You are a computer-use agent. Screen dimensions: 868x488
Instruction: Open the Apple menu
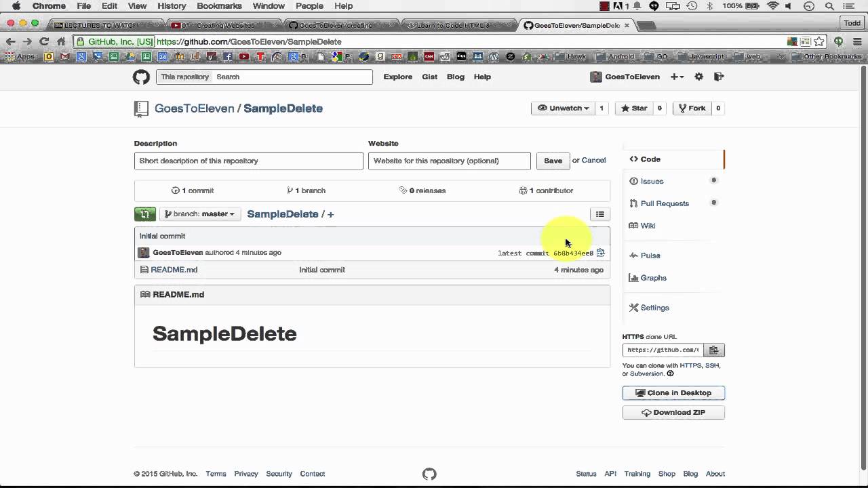pyautogui.click(x=16, y=6)
